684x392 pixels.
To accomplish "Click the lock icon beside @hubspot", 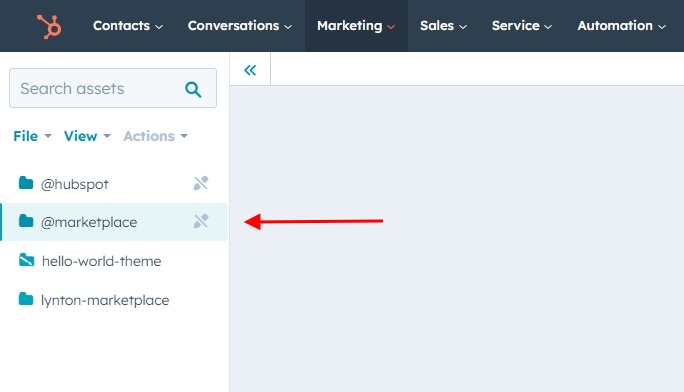I will [201, 183].
